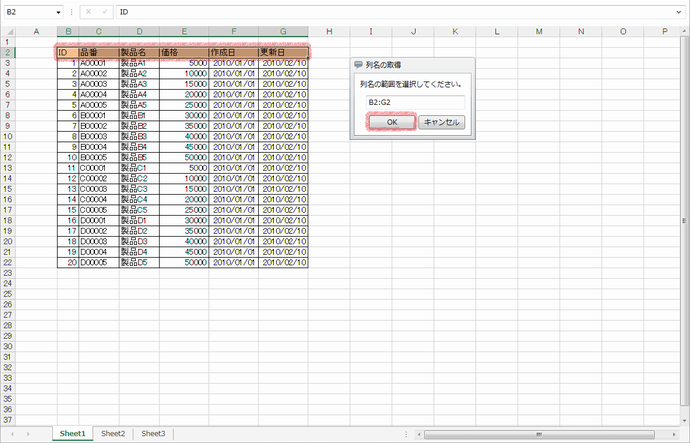This screenshot has height=443, width=690.
Task: Switch to the Sheet2 tab
Action: point(113,434)
